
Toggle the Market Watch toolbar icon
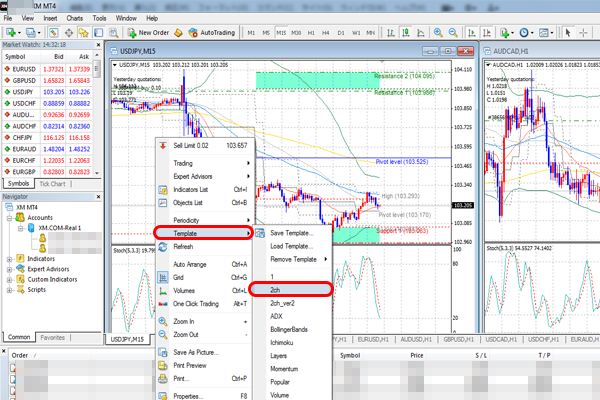(54, 33)
